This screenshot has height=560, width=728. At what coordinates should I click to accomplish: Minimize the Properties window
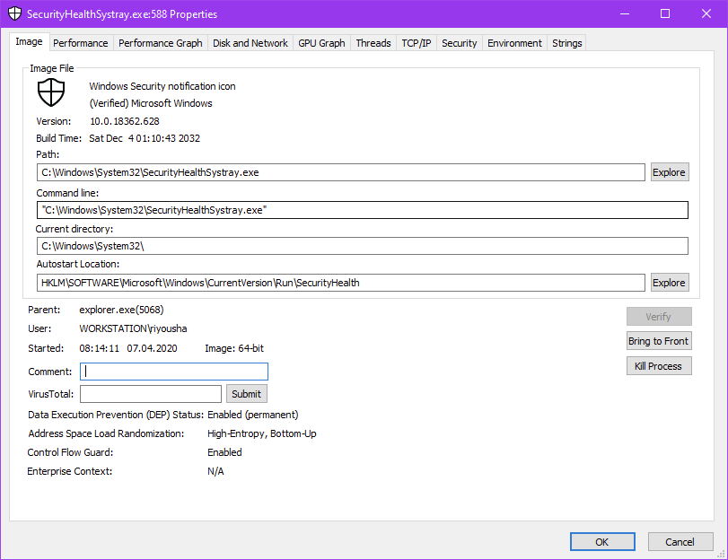pos(625,14)
